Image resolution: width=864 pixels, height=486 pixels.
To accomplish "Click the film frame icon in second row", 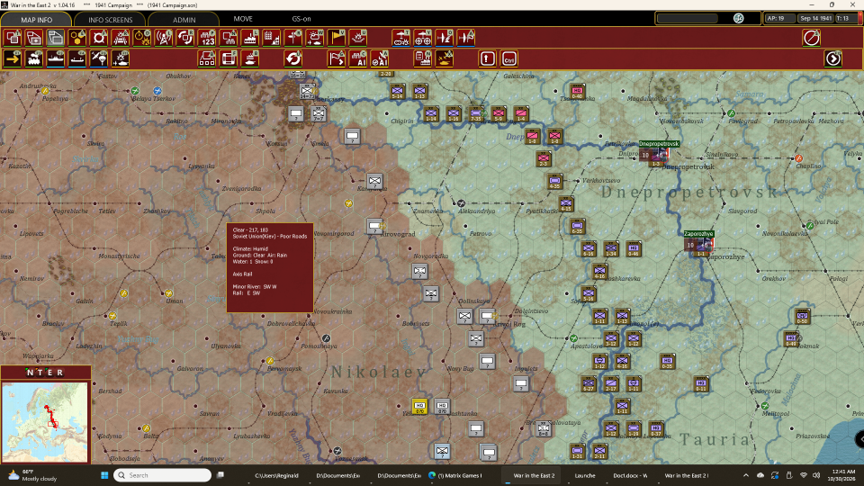I will coord(229,58).
